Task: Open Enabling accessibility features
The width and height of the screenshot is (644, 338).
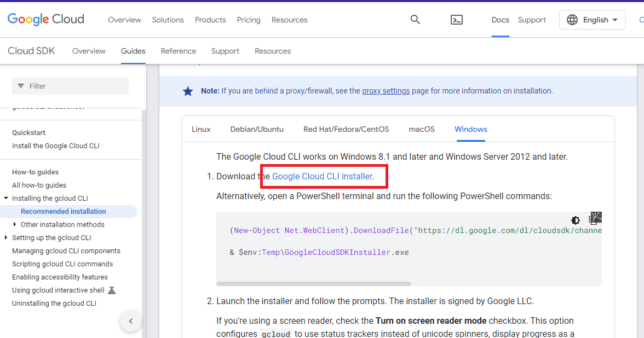Action: (60, 277)
